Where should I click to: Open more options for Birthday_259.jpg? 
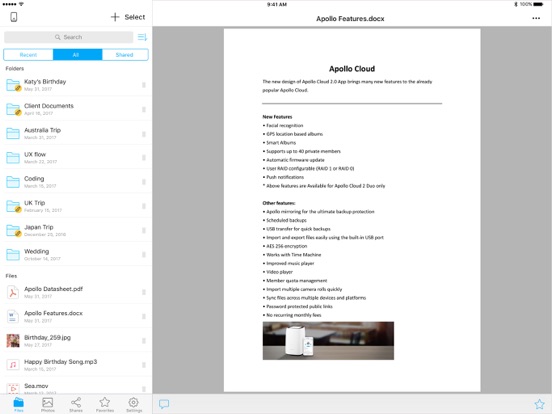144,341
